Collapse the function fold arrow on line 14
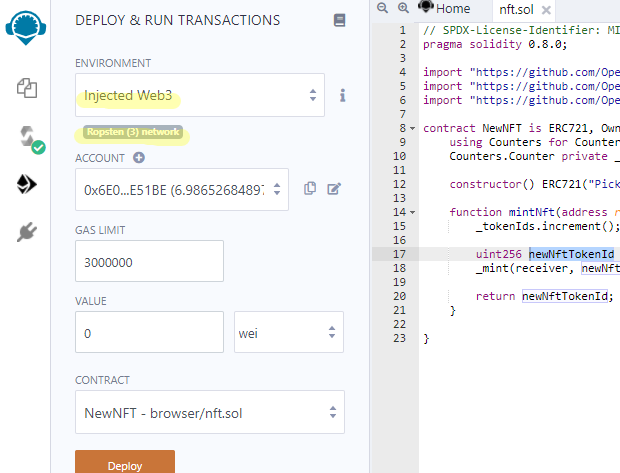Screen dimensions: 620x473 click(x=412, y=212)
